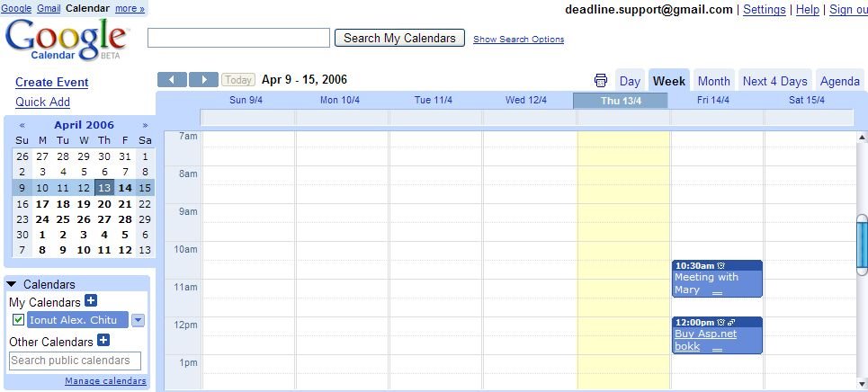The width and height of the screenshot is (868, 392).
Task: Select April 13 in the mini calendar
Action: pos(104,188)
